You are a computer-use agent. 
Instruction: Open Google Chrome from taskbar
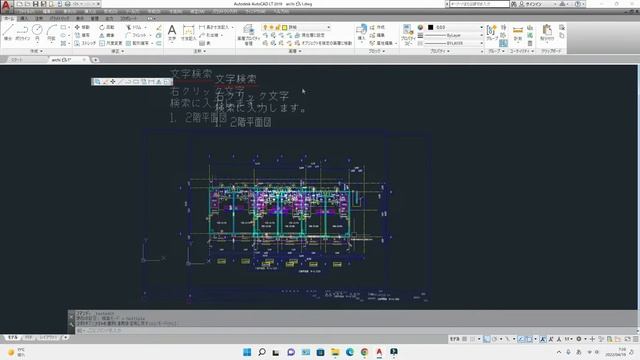364,352
